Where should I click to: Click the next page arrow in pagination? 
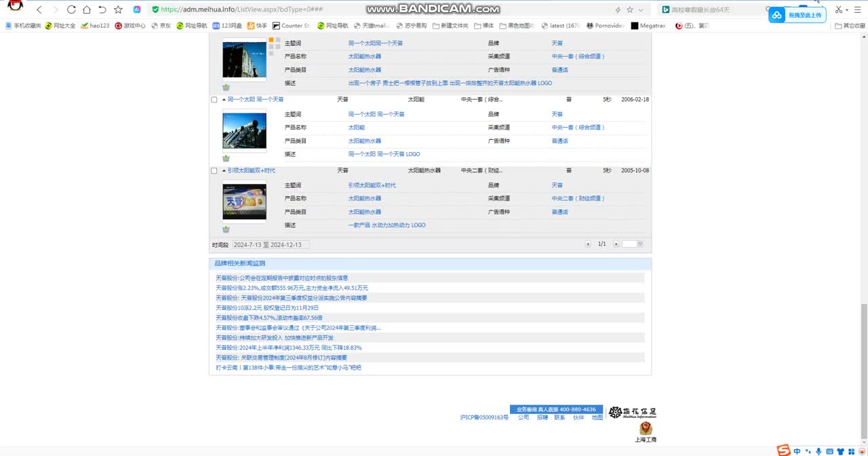(616, 244)
